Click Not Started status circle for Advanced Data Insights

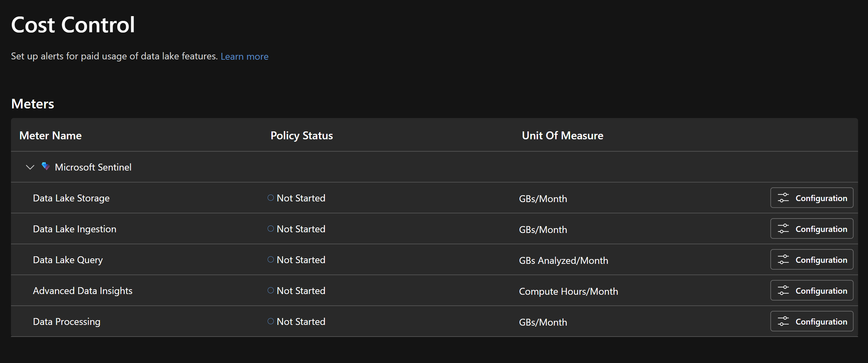pos(271,291)
